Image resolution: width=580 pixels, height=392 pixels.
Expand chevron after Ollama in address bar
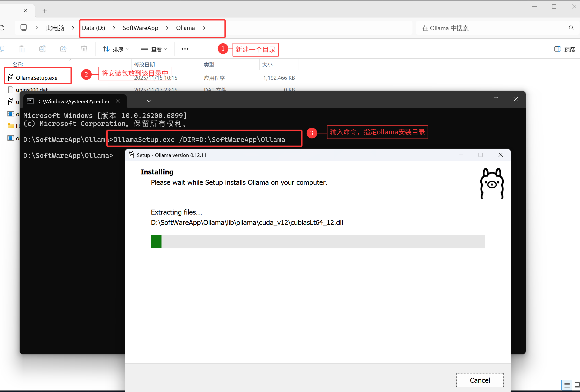204,28
